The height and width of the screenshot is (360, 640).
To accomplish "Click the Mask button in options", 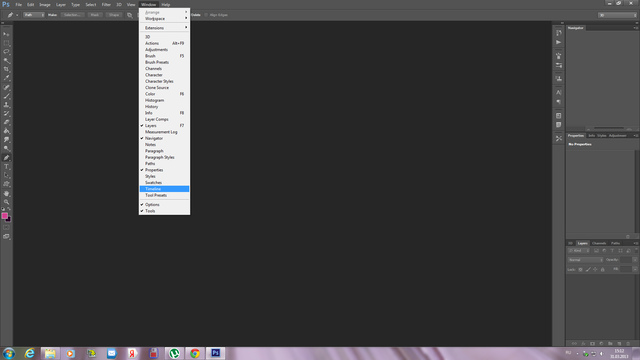I will point(95,15).
